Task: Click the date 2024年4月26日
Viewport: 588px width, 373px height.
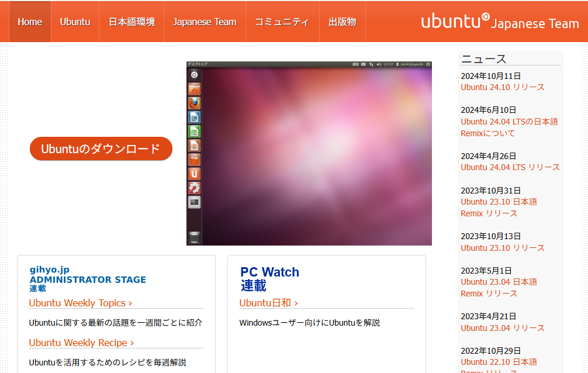Action: tap(488, 156)
